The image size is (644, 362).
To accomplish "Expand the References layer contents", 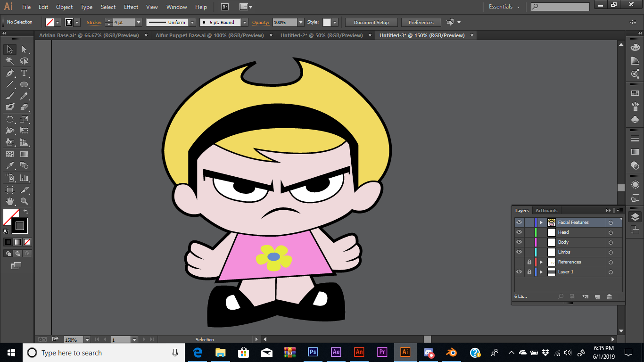I will (541, 262).
